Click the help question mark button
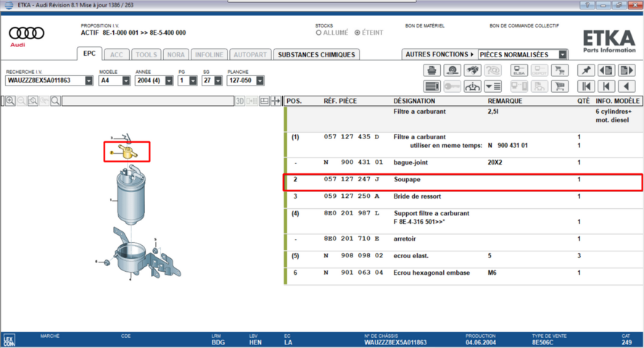 pyautogui.click(x=587, y=5)
